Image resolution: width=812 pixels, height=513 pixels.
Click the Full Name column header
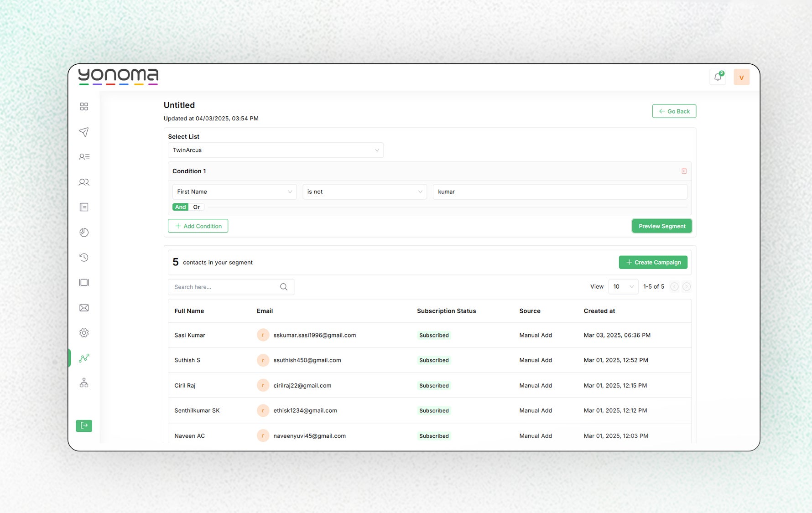coord(189,311)
